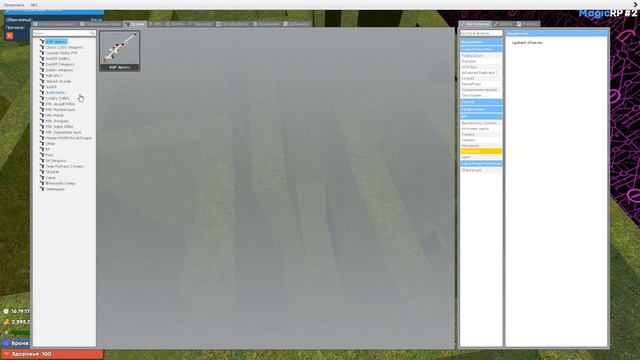This screenshot has height=360, width=640.
Task: Select M9K Sniper Rifles category
Action: click(59, 127)
